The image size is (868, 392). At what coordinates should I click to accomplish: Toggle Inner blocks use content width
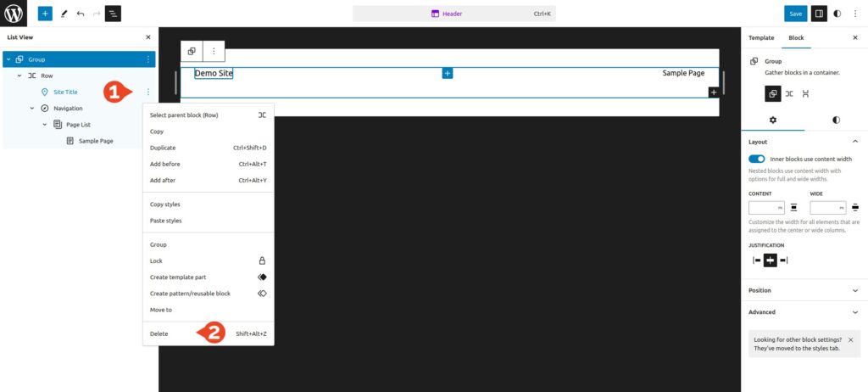(757, 159)
